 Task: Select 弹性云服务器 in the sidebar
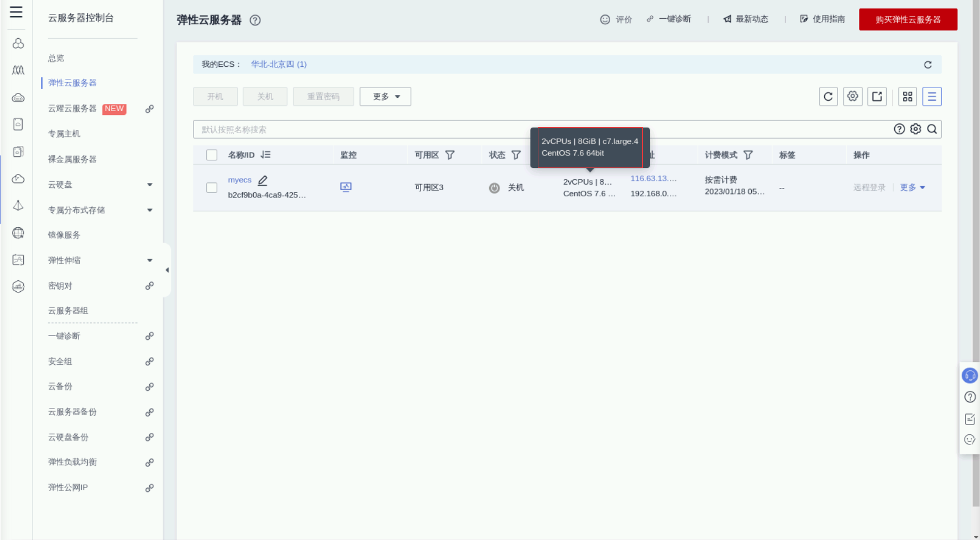[x=72, y=83]
